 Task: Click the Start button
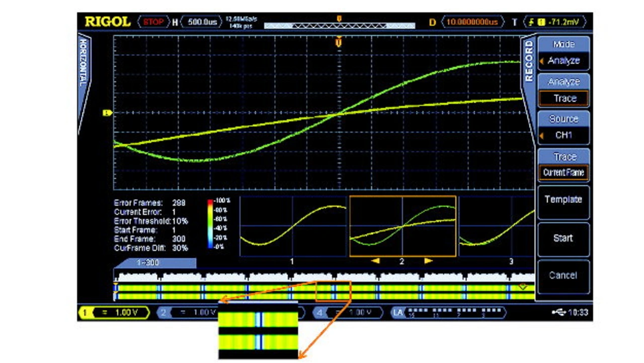563,238
